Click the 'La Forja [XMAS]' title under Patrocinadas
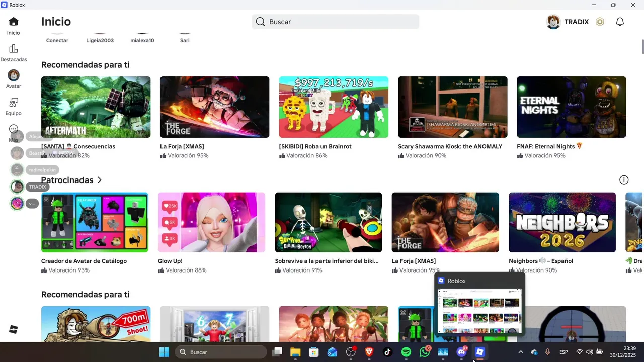 click(414, 261)
